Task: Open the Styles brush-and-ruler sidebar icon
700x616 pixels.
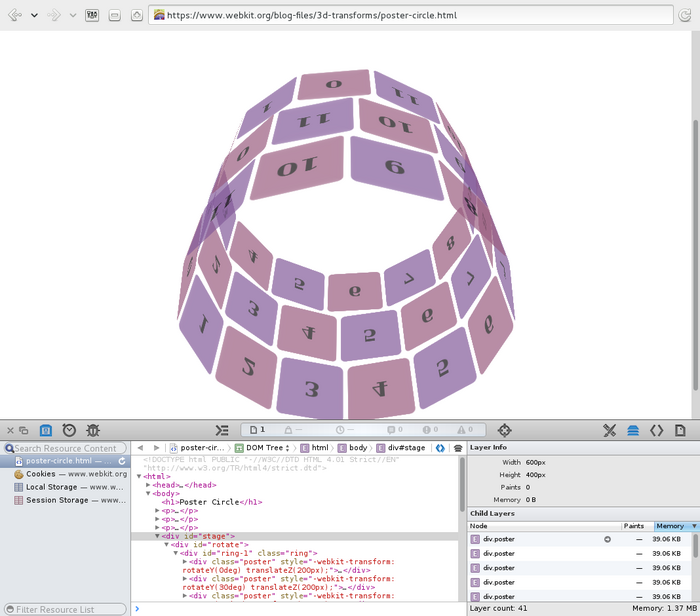Action: click(x=609, y=430)
